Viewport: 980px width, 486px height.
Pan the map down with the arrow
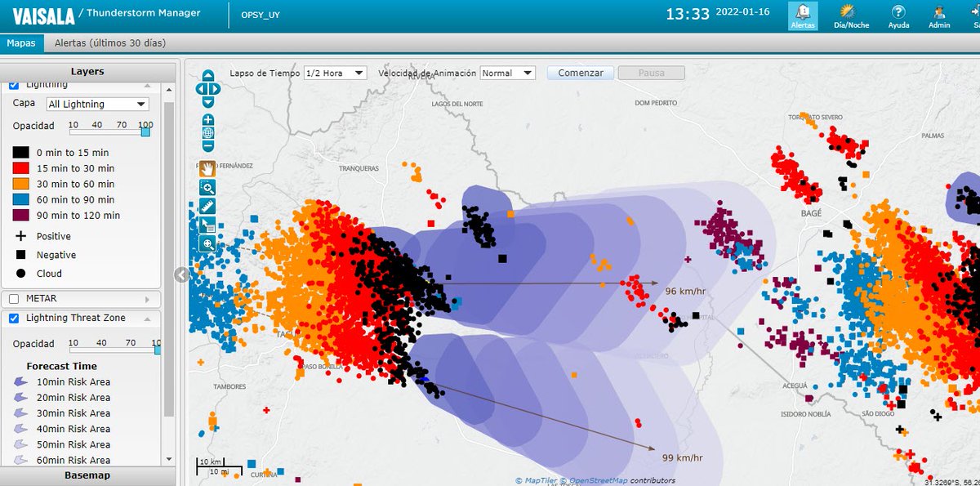[208, 102]
